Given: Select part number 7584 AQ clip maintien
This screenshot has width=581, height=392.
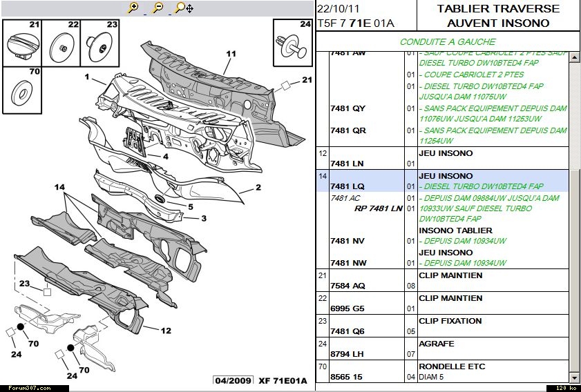Looking at the screenshot, I should [349, 286].
